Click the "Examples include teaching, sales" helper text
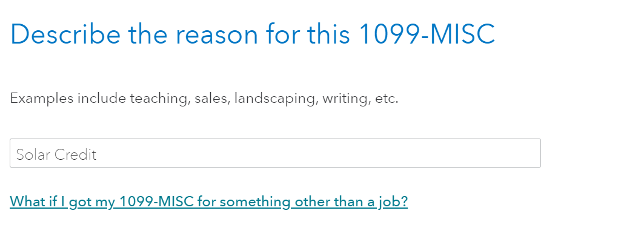The height and width of the screenshot is (245, 644). (204, 98)
